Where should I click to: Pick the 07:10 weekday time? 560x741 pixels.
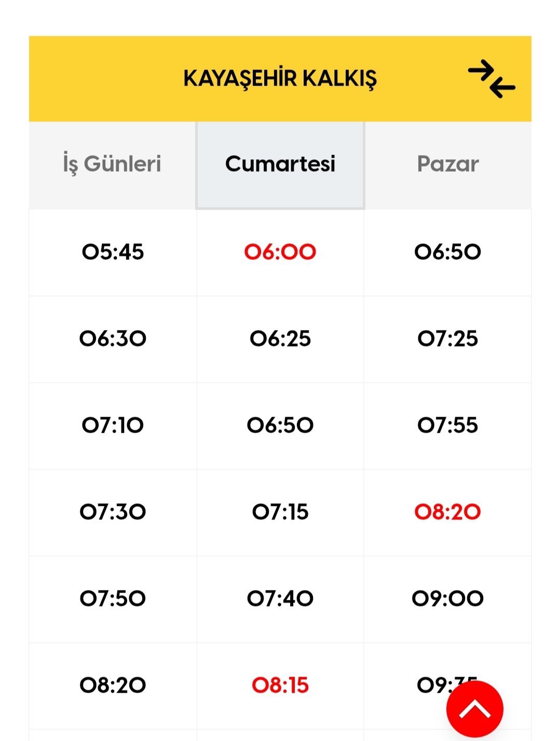[x=113, y=426]
